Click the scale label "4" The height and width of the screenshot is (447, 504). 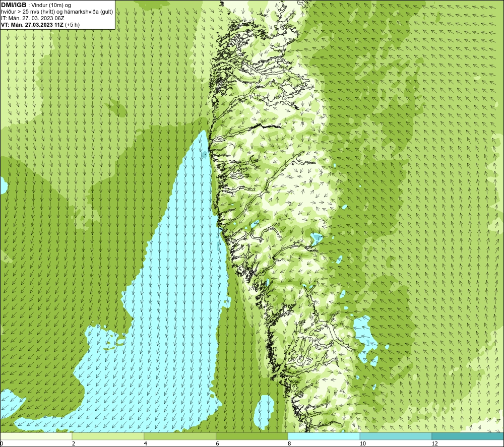(x=146, y=444)
